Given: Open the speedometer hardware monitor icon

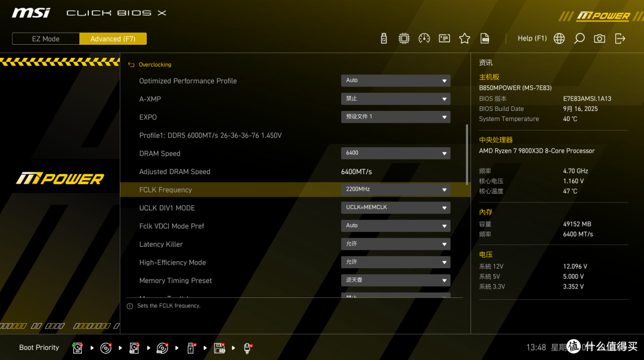Looking at the screenshot, I should pos(424,39).
